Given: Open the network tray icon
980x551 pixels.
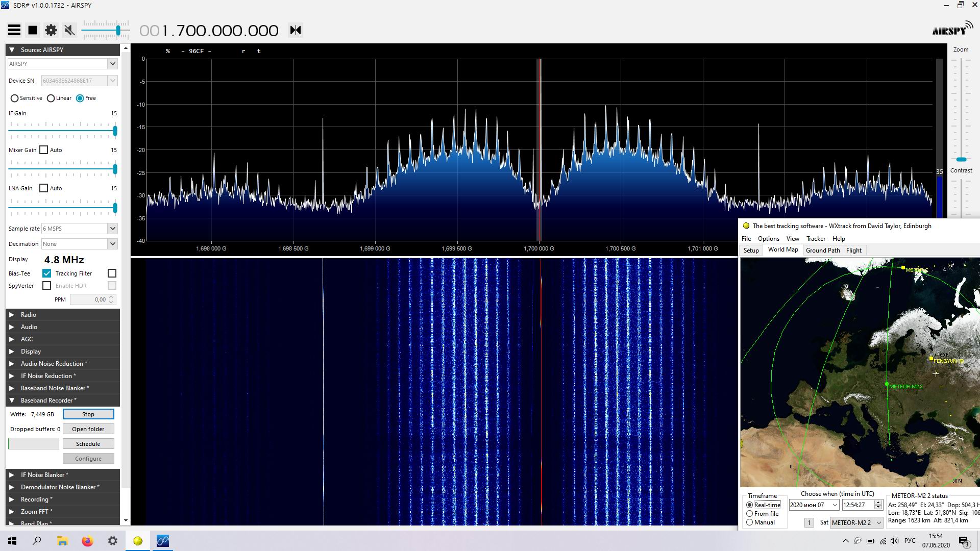Looking at the screenshot, I should click(x=883, y=541).
